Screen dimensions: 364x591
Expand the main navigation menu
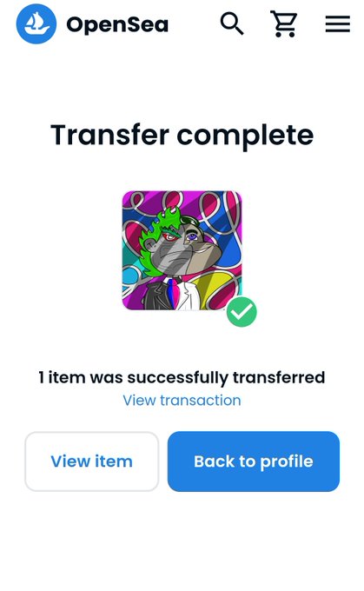(x=338, y=24)
